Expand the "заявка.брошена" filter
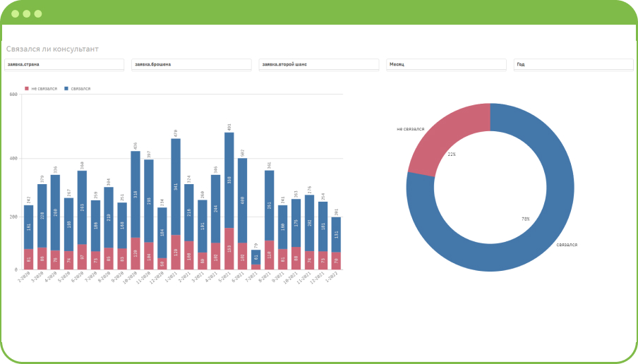This screenshot has width=638, height=364. (191, 64)
